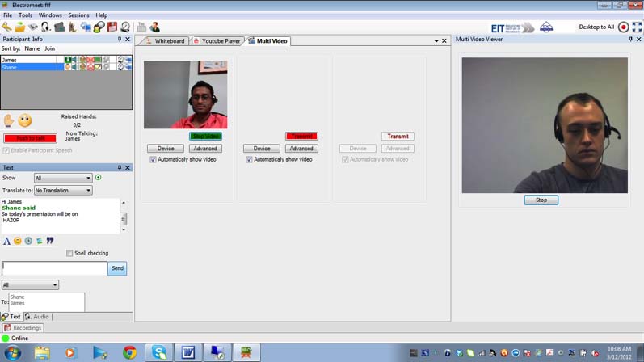Click the white Transmit button on the third video
This screenshot has width=644, height=362.
coord(398,136)
